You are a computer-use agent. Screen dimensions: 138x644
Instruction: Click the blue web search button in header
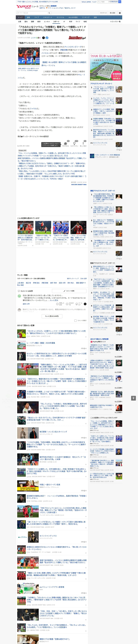(x=120, y=2)
